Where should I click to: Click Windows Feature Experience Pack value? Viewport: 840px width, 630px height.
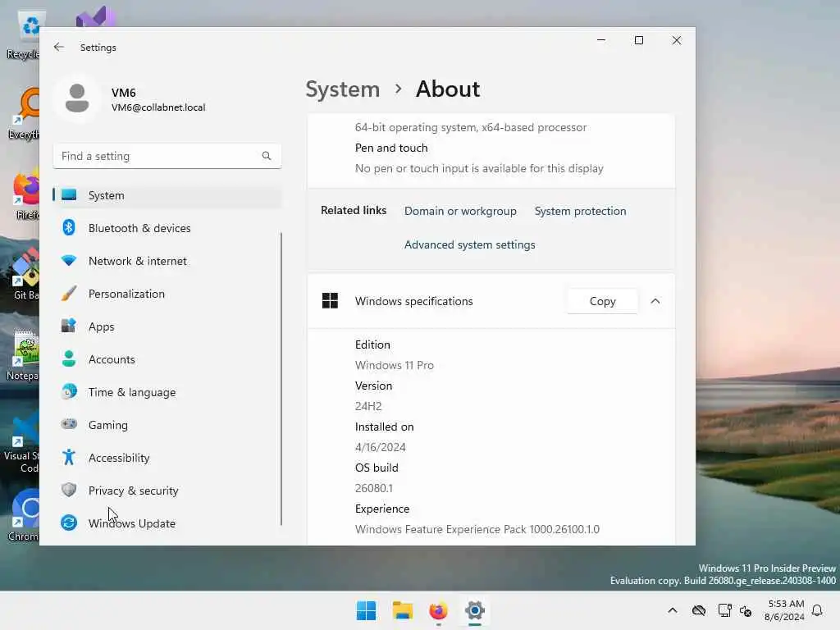(x=477, y=529)
